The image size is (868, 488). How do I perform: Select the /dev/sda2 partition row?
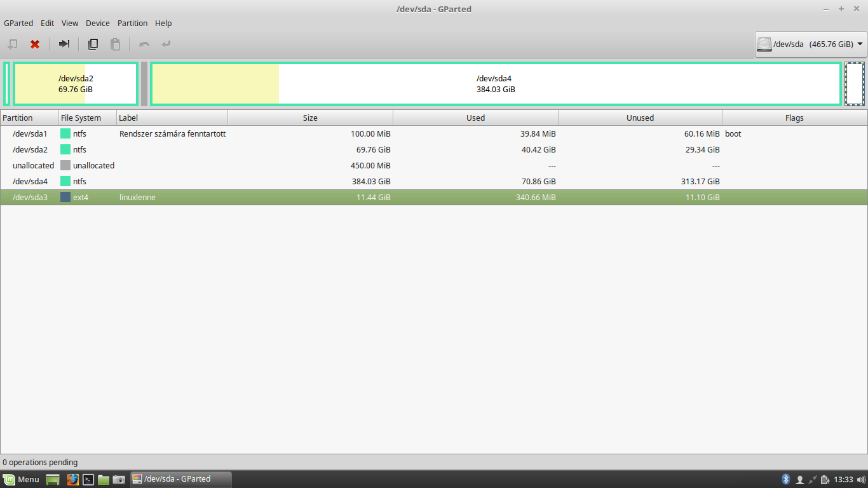coord(434,150)
